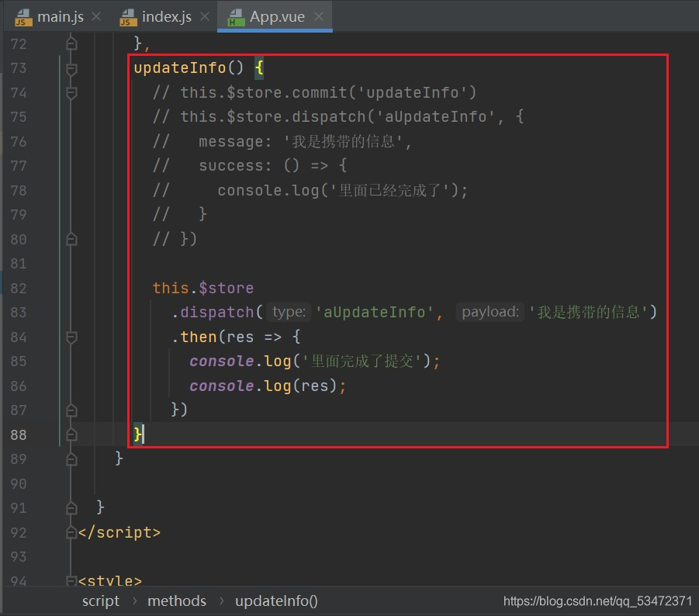Close the index.js tab
This screenshot has width=699, height=616.
point(205,17)
